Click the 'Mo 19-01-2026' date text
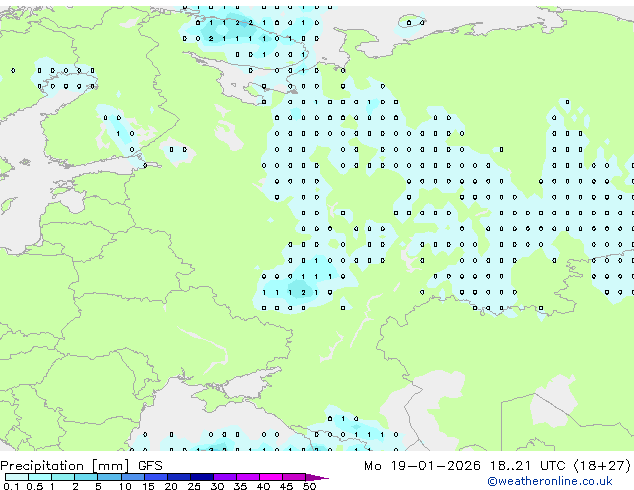Screen dimensions: 634x490 [x=422, y=466]
